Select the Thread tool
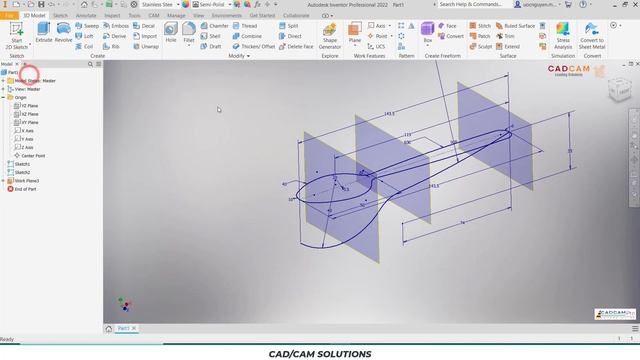 [245, 26]
